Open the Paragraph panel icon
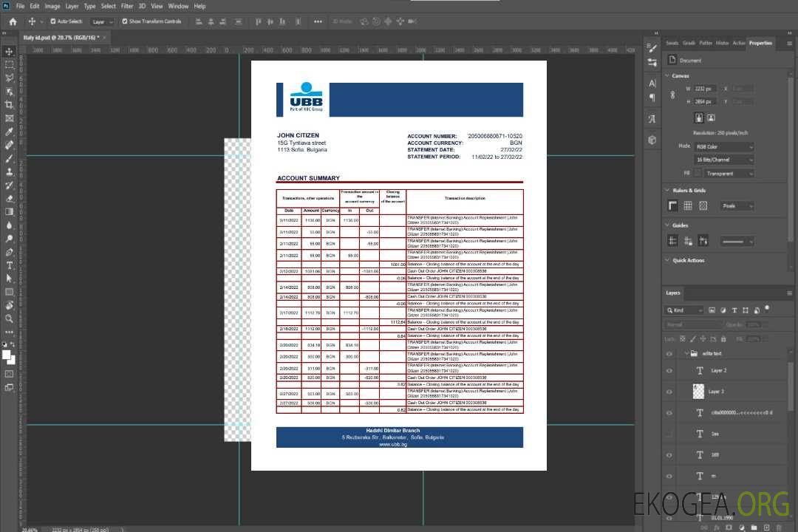 coord(652,98)
